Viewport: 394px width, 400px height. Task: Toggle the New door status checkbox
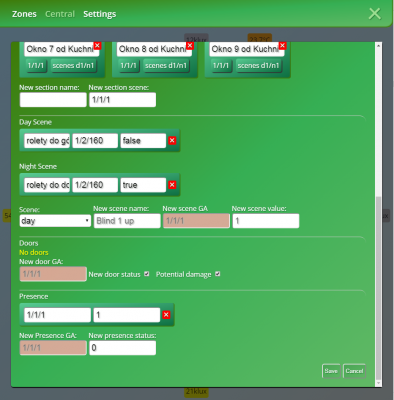pos(147,274)
